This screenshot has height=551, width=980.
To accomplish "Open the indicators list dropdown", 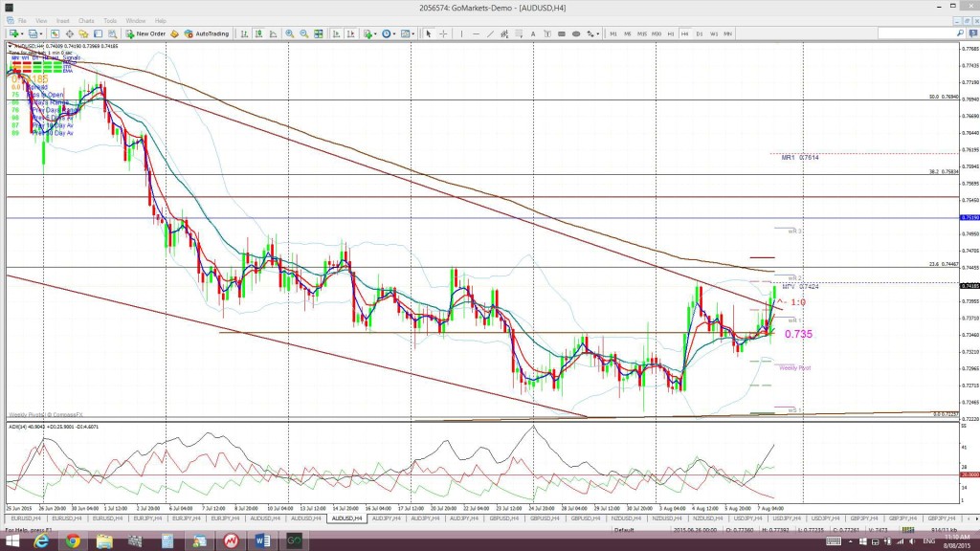I will click(375, 33).
